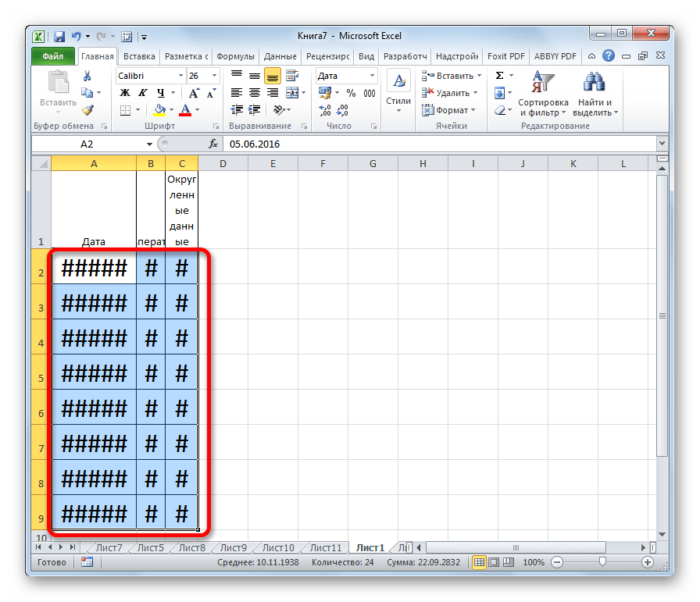
Task: Expand the number format dropdown showing Дата
Action: click(372, 76)
